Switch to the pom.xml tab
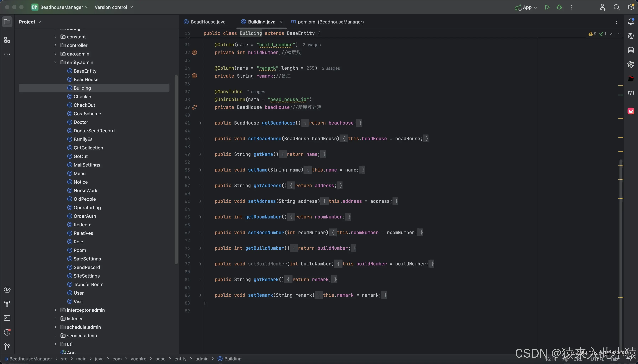 (x=330, y=22)
